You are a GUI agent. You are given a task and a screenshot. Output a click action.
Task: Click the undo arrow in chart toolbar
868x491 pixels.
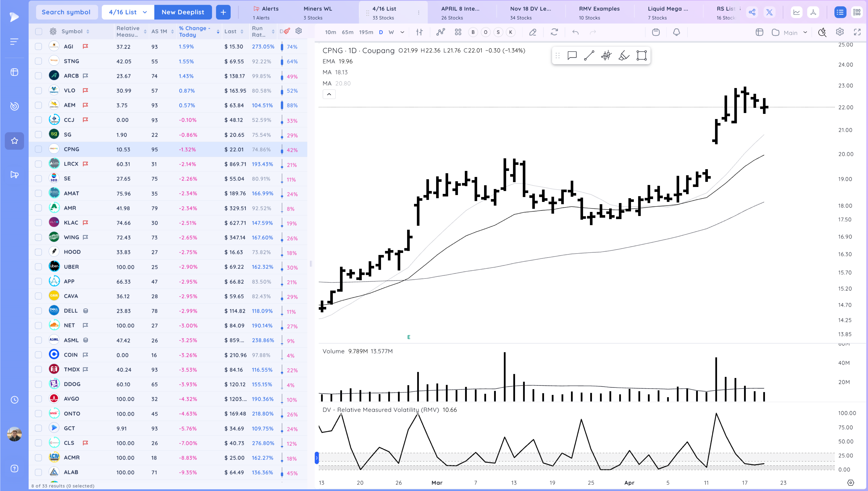click(575, 32)
